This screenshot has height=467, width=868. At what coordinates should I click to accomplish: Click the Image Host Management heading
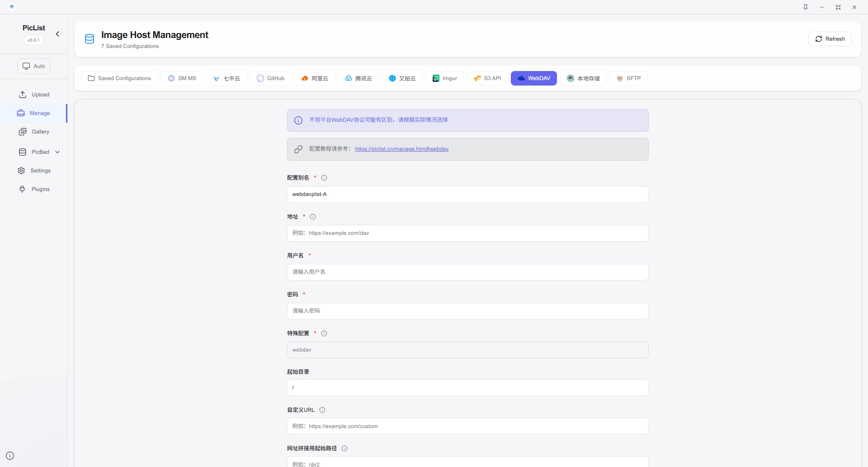(155, 35)
